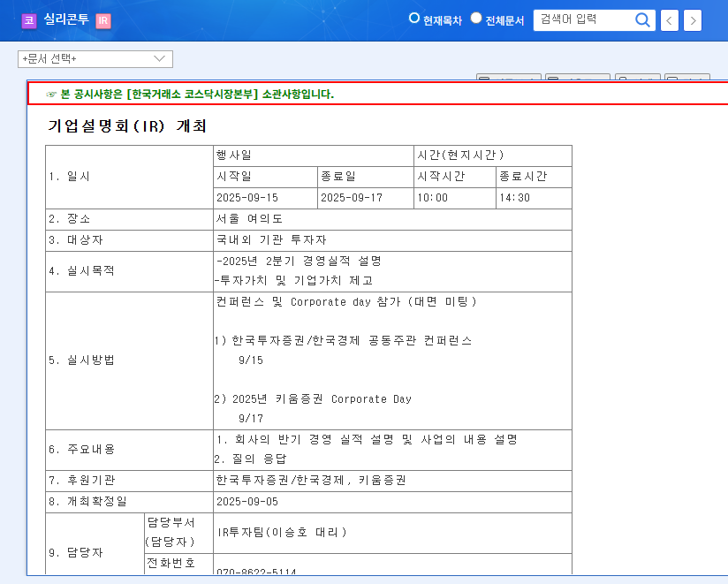The width and height of the screenshot is (728, 584).
Task: Click the 한국투자증권/한국경제, 키움증권 sponsor cell
Action: [x=392, y=481]
